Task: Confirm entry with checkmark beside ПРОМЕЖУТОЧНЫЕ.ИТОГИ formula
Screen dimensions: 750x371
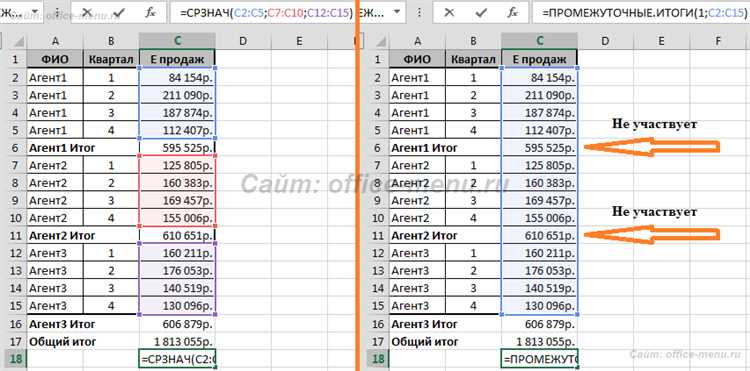Action: (481, 12)
